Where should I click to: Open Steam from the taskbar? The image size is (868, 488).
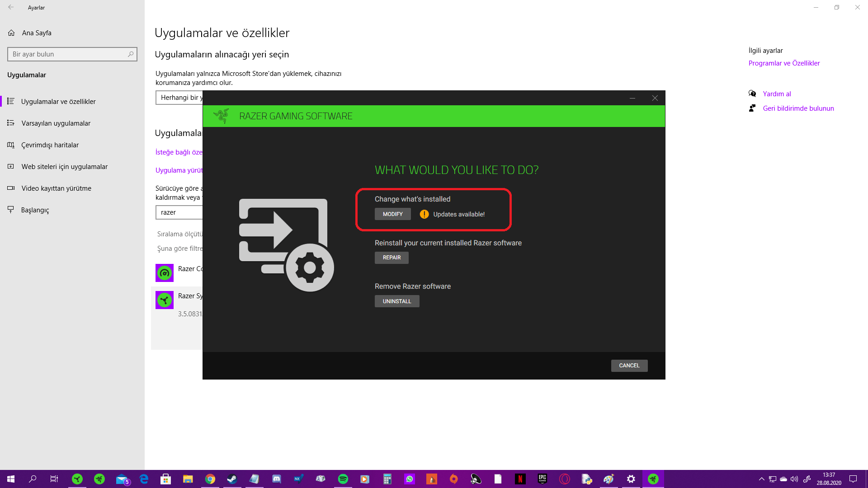[232, 479]
